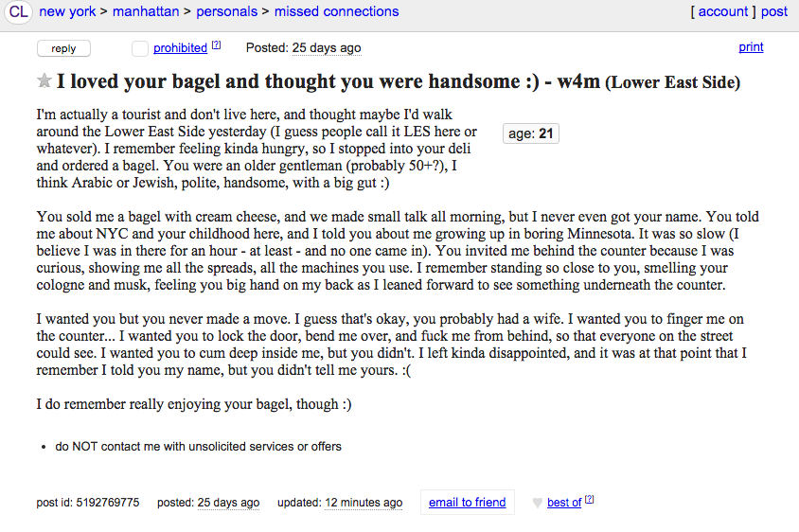Open the account link
Viewport: 799px width, 532px height.
[x=723, y=12]
